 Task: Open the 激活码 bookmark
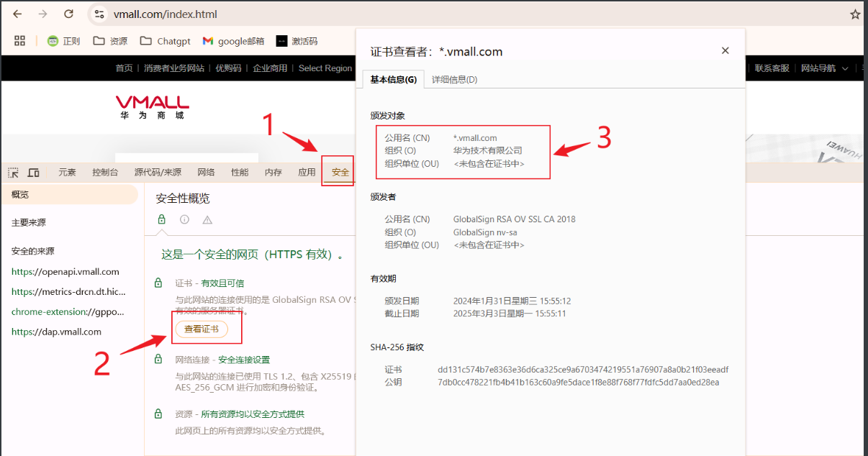pyautogui.click(x=297, y=41)
